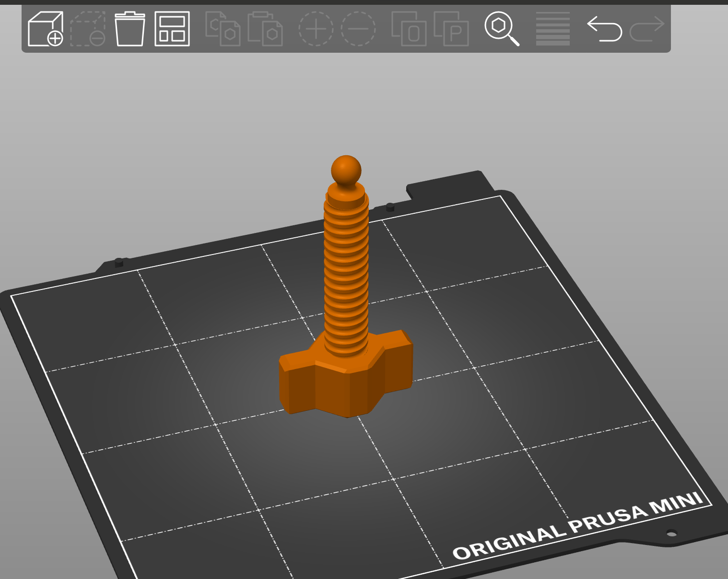
Task: Open the Search magnifier tool
Action: (x=502, y=29)
